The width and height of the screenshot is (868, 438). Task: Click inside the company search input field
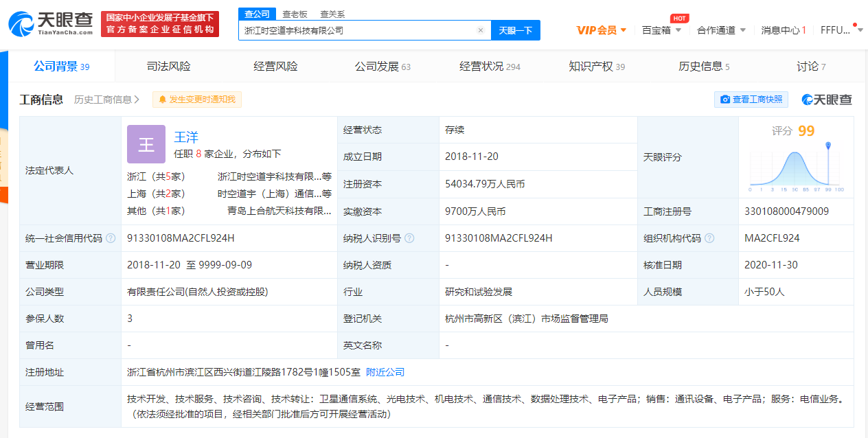point(357,31)
